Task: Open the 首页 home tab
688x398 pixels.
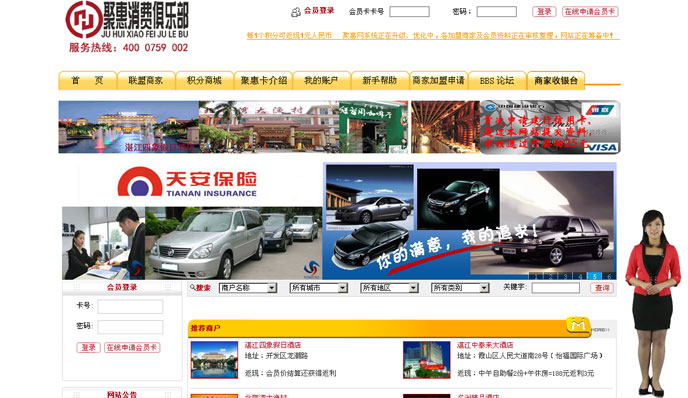Action: 87,80
